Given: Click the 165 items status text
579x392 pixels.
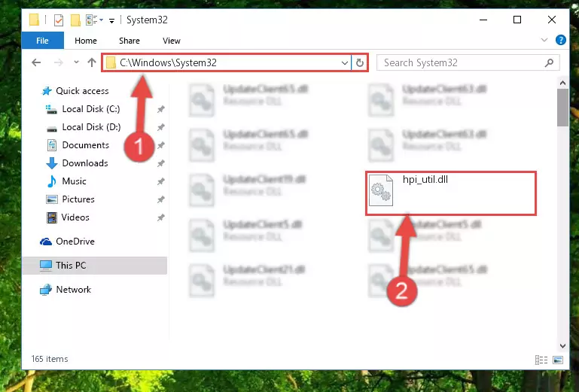Looking at the screenshot, I should click(x=50, y=359).
